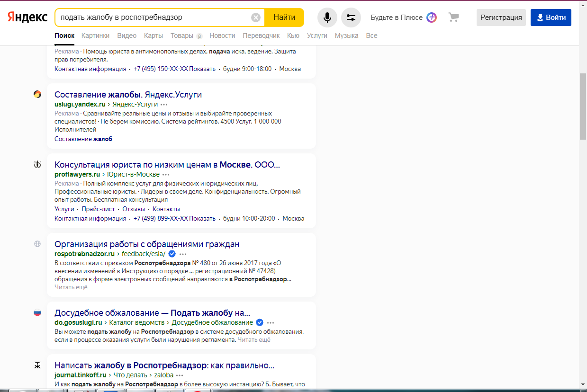Click the Войти button
The image size is (587, 392).
[551, 18]
